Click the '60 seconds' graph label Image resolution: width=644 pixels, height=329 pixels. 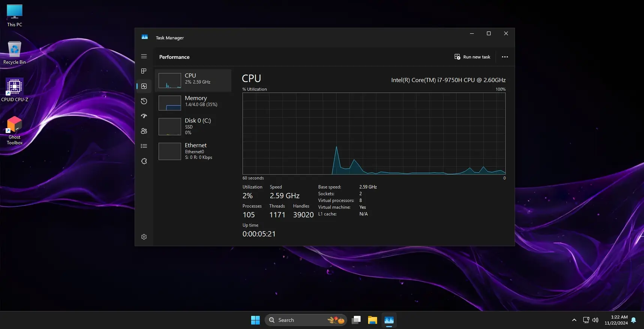coord(253,178)
